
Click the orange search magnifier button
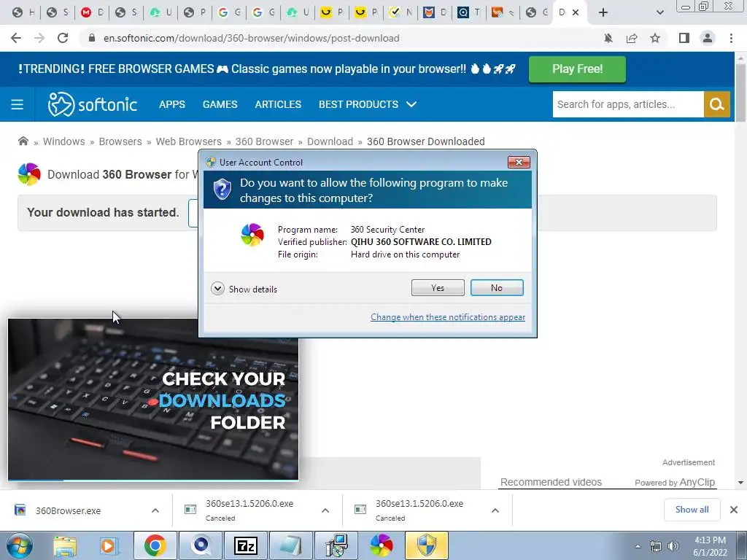716,104
